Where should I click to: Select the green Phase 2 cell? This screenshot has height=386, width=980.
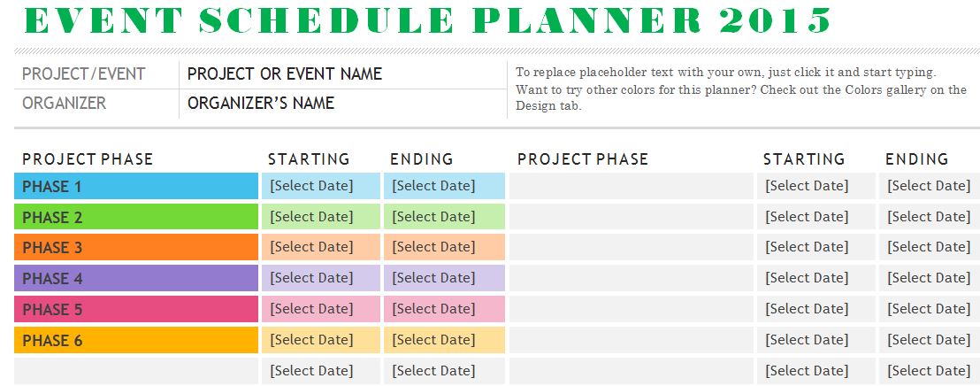coord(136,217)
